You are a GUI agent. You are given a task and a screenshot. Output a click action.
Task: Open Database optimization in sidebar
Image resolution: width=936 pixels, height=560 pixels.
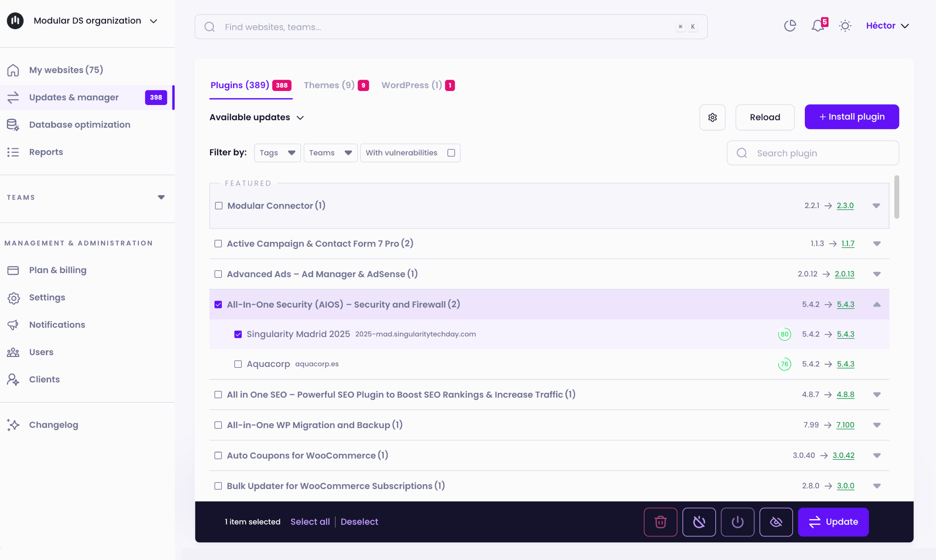[x=79, y=125]
